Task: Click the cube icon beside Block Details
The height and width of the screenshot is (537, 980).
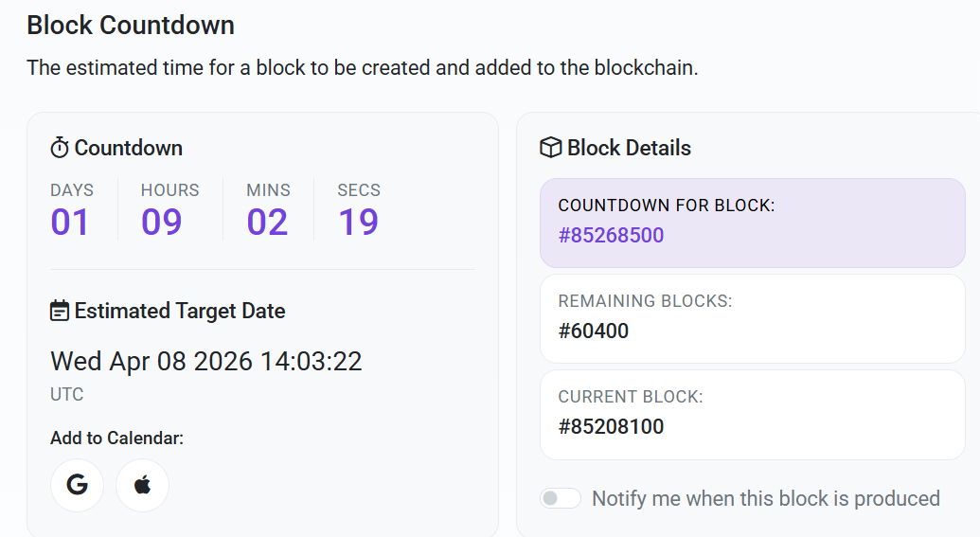Action: [550, 148]
